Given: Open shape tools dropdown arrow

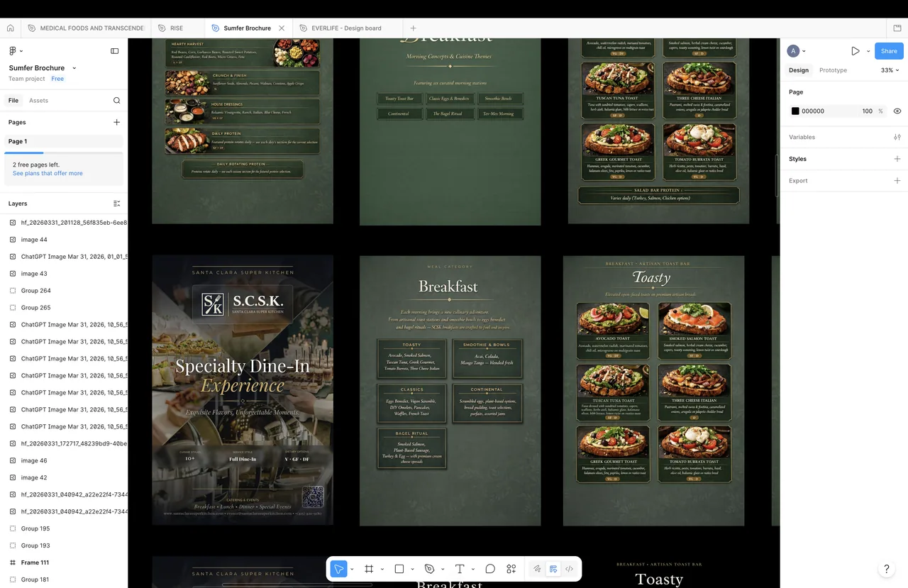Looking at the screenshot, I should point(412,569).
